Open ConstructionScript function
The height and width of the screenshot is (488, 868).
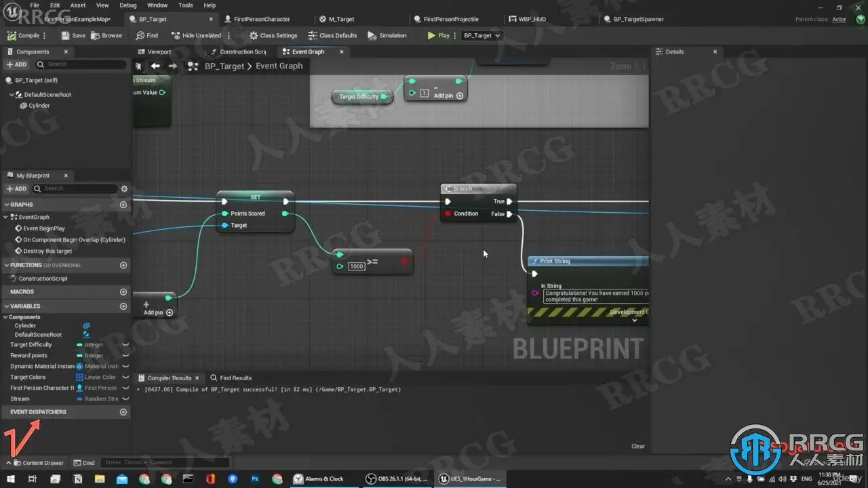[43, 279]
